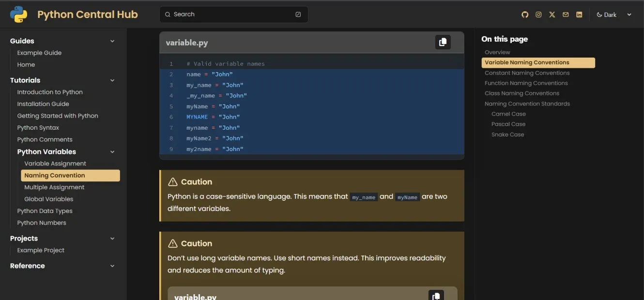Viewport: 644px width, 300px height.
Task: Jump to Camel Case subsection
Action: (508, 114)
